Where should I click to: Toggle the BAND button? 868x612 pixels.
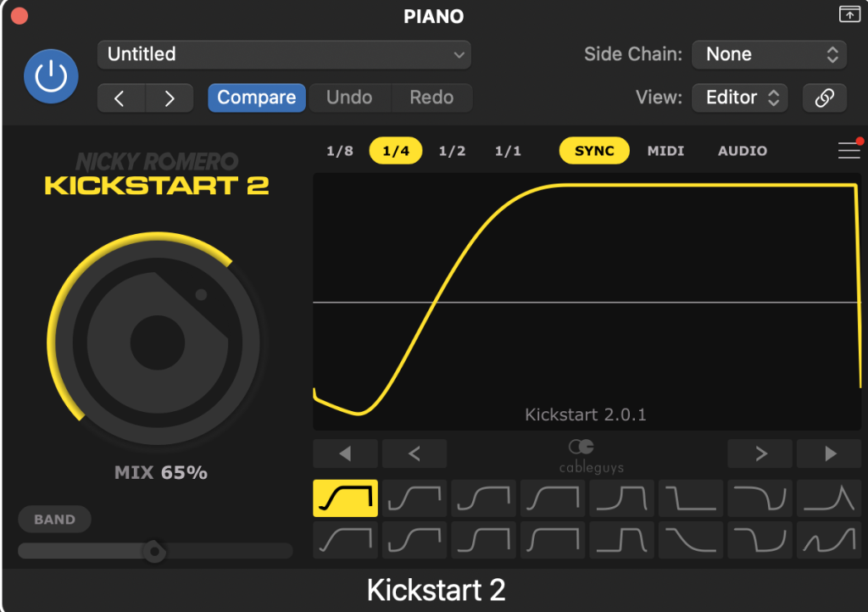coord(54,520)
